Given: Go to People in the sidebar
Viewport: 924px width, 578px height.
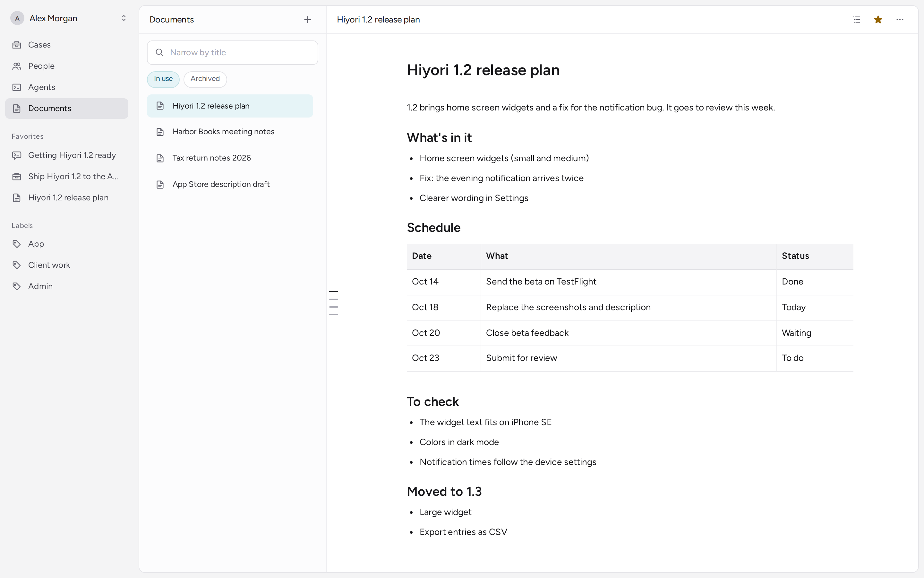Looking at the screenshot, I should coord(66,66).
